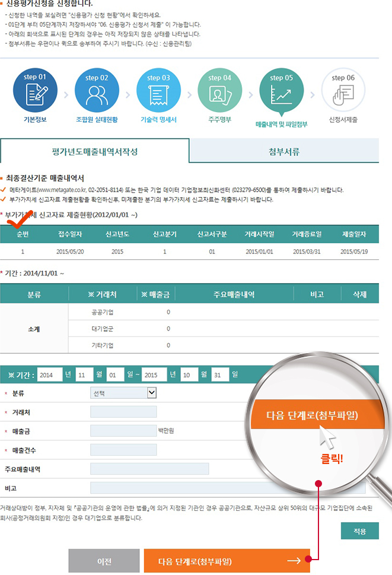
Task: Open step 06 신청서제출 icon
Action: (343, 90)
